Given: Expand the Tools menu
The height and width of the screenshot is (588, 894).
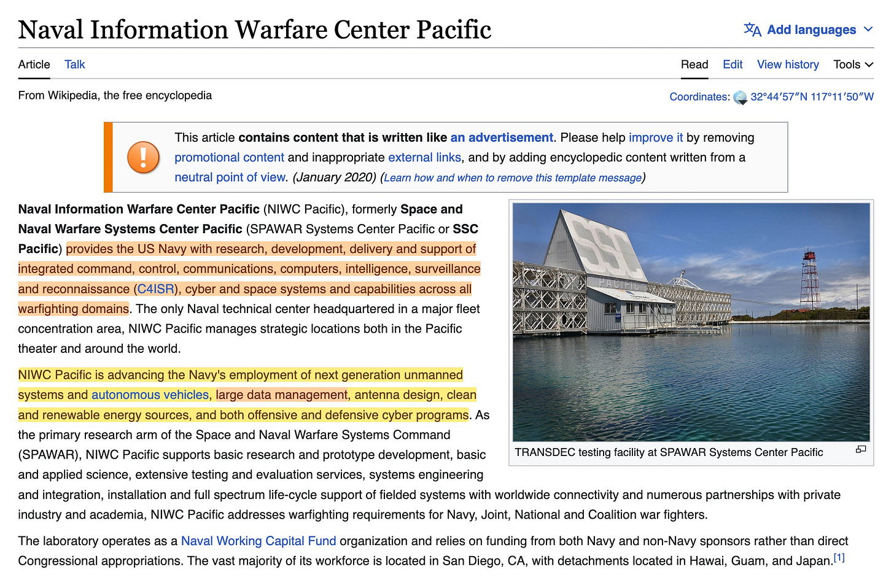Looking at the screenshot, I should [853, 64].
